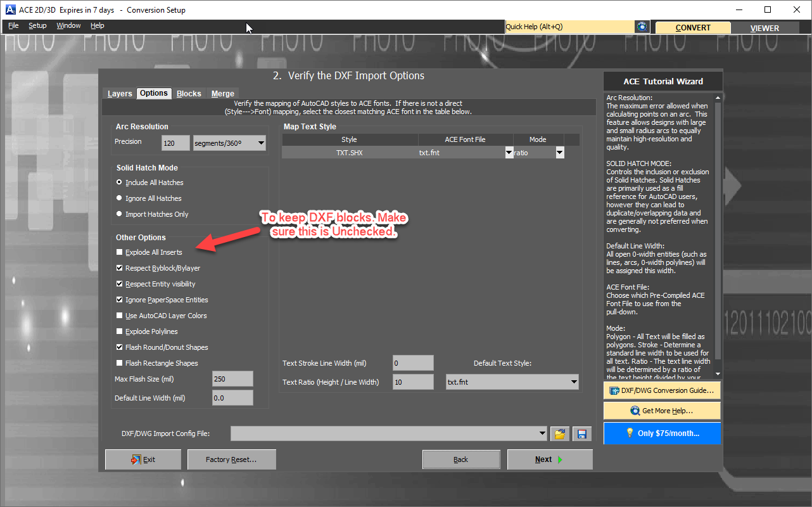Screen dimensions: 812x507
Task: Click the Quick Help round icon
Action: (642, 27)
